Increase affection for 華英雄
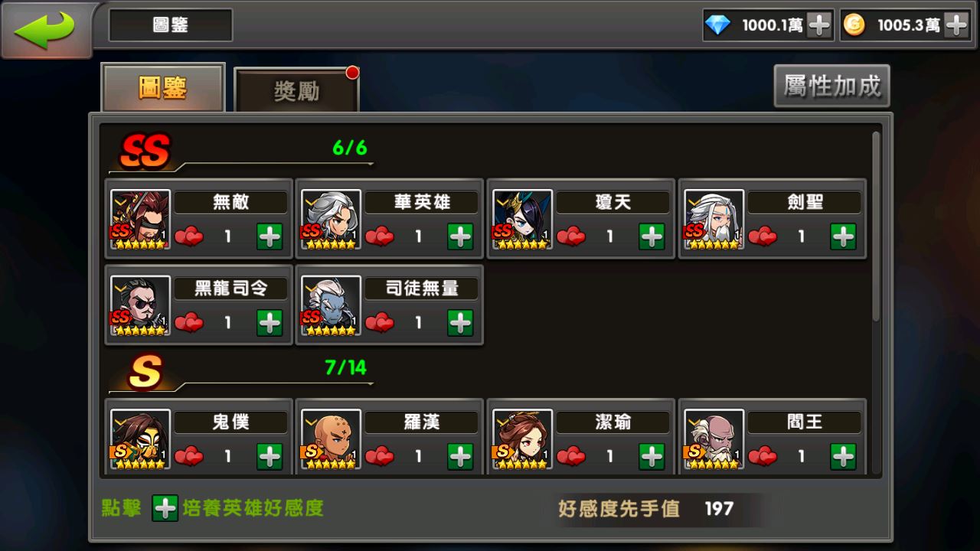980x551 pixels. click(460, 236)
